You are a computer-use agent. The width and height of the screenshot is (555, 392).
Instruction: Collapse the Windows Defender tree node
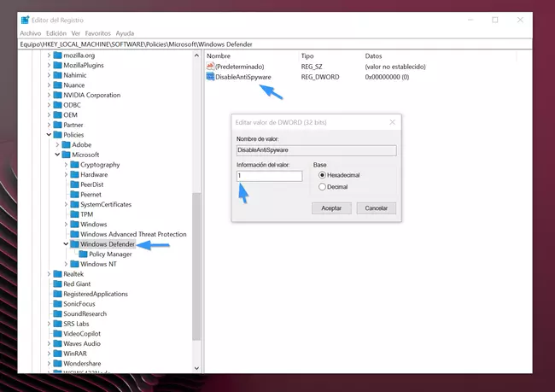click(x=66, y=244)
